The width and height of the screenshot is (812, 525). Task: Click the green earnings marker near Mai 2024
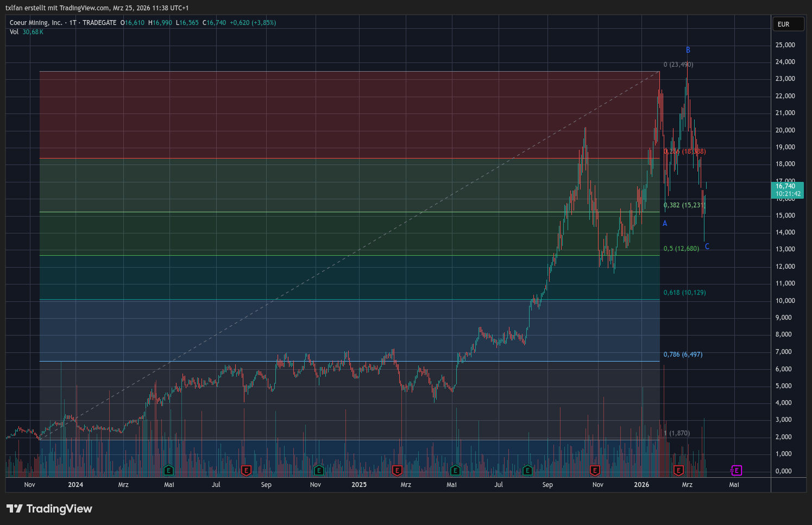coord(169,470)
